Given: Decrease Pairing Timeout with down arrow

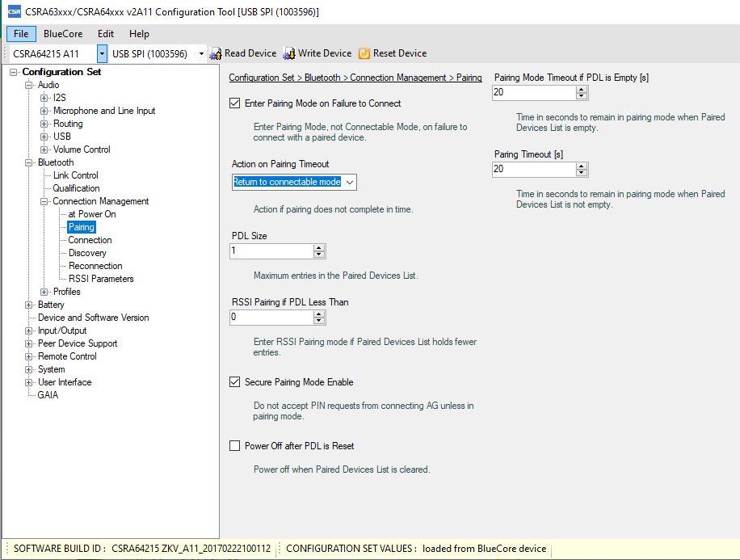Looking at the screenshot, I should [582, 173].
